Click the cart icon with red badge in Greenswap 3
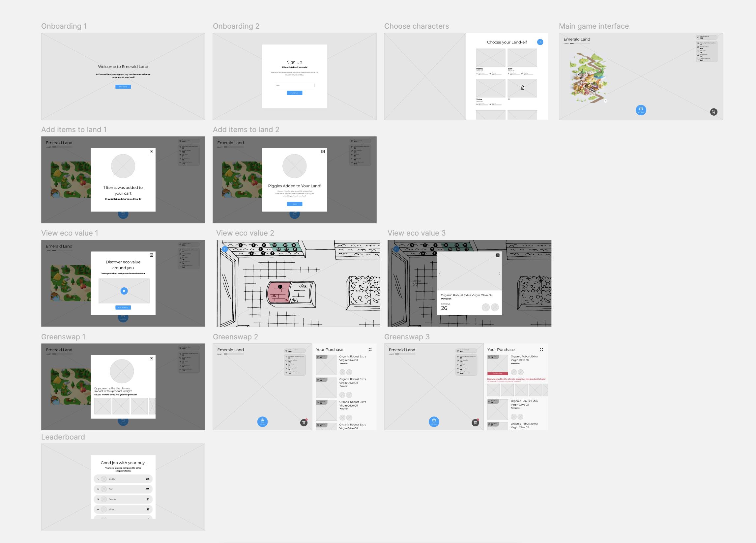This screenshot has width=756, height=543. coord(475,423)
